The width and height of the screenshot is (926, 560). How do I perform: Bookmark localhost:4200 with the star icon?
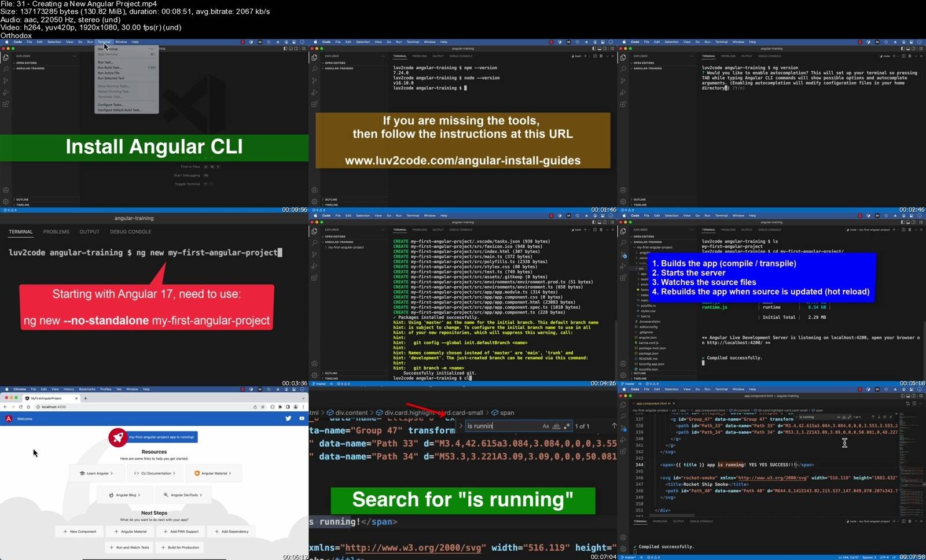[x=263, y=407]
